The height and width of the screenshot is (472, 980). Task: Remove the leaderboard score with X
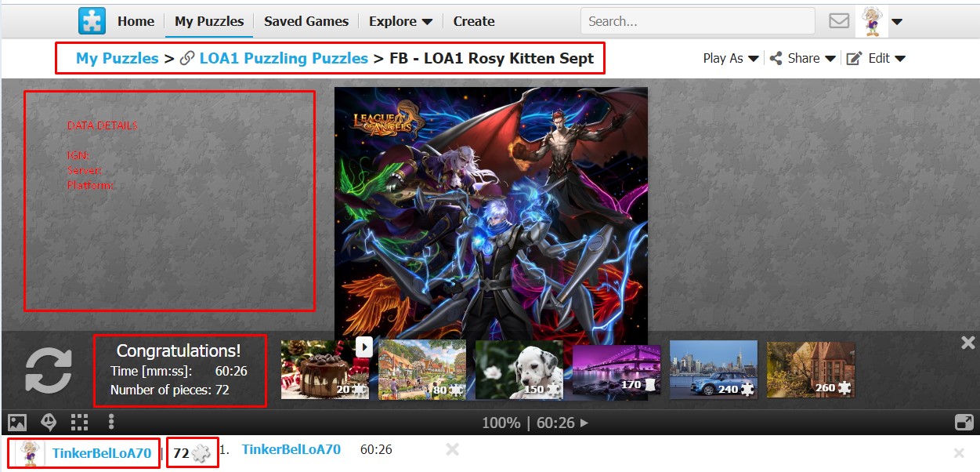[452, 449]
